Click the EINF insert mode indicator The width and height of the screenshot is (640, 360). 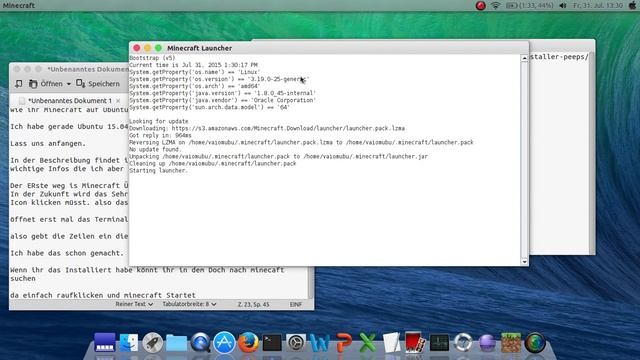(296, 304)
